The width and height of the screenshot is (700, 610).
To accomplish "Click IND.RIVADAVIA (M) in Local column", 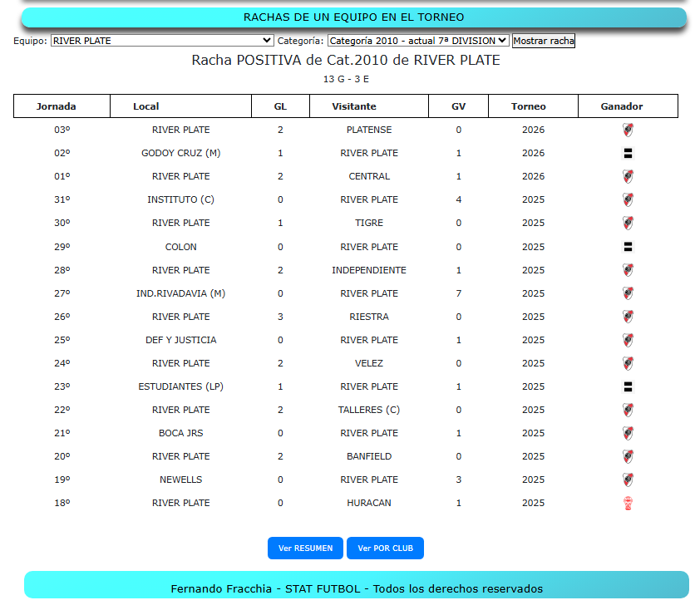I will point(180,293).
